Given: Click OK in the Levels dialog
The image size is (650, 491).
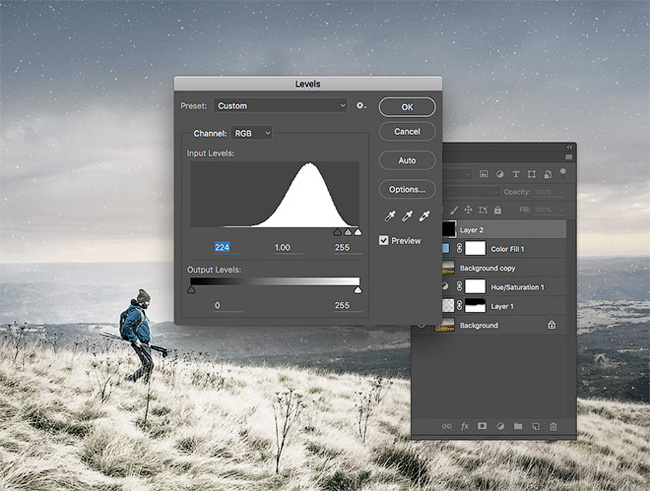Looking at the screenshot, I should click(407, 107).
